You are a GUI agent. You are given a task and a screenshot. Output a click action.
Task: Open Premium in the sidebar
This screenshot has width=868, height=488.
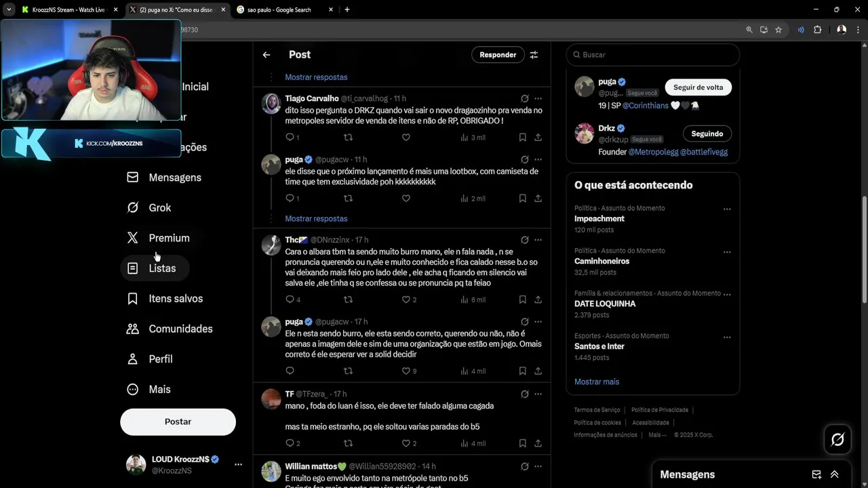(159, 238)
